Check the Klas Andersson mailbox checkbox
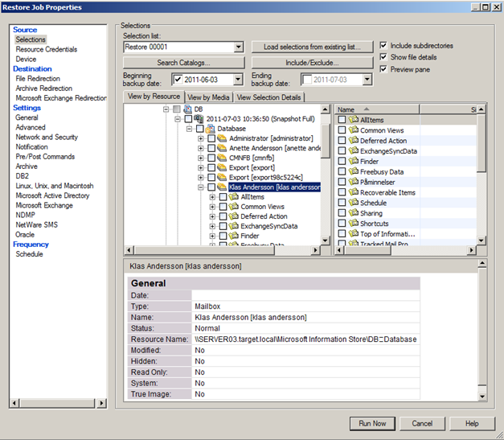This screenshot has width=504, height=440. [211, 187]
